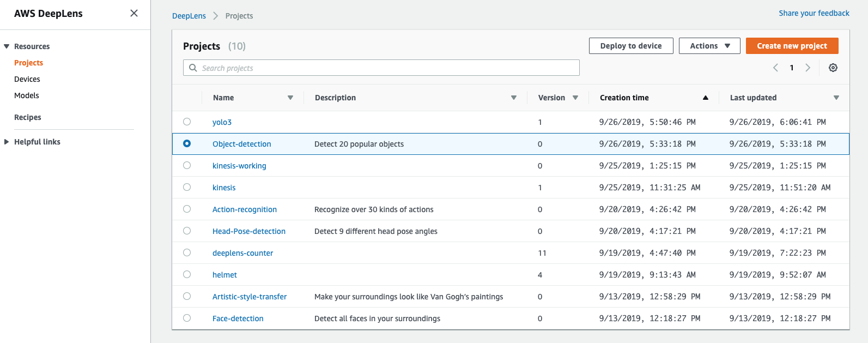This screenshot has height=343, width=868.
Task: Click Van Gogh's paintings description text
Action: [x=409, y=297]
